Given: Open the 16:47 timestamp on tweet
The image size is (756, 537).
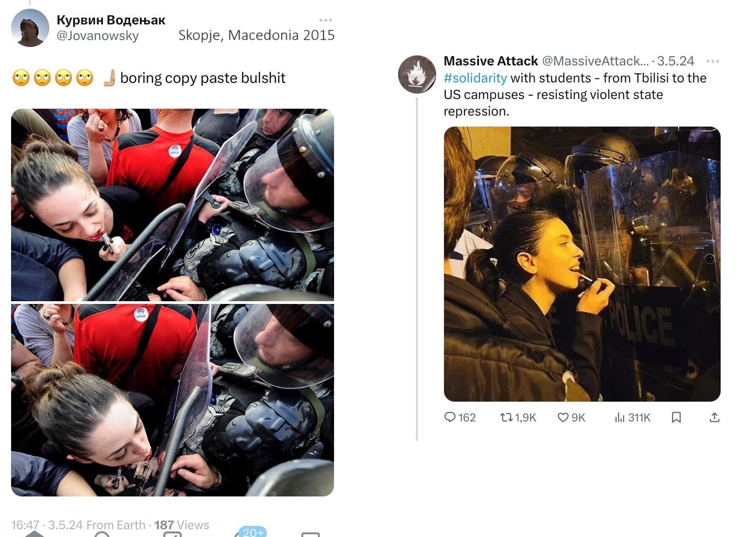Looking at the screenshot, I should 25,525.
